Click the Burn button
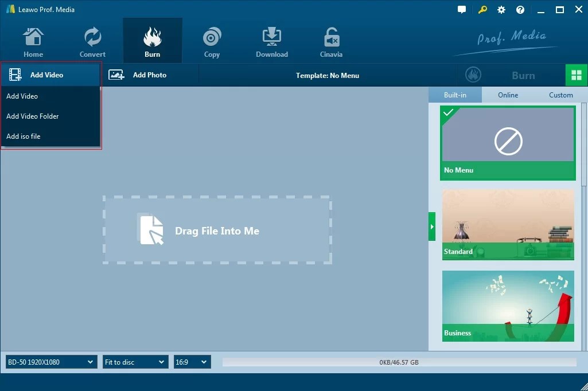 (523, 75)
